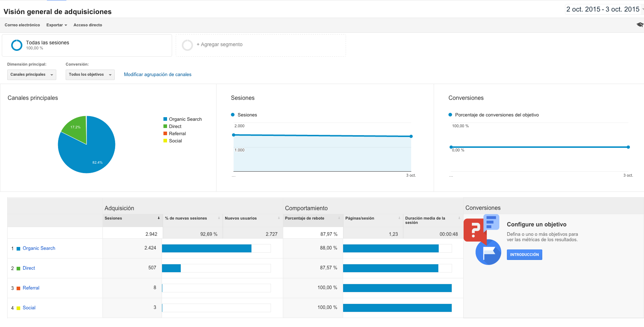Click the 00:00:48 average duration value

[449, 234]
